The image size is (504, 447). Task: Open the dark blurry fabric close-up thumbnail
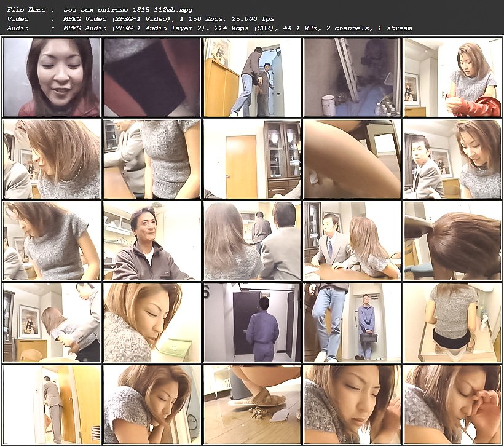click(x=152, y=77)
